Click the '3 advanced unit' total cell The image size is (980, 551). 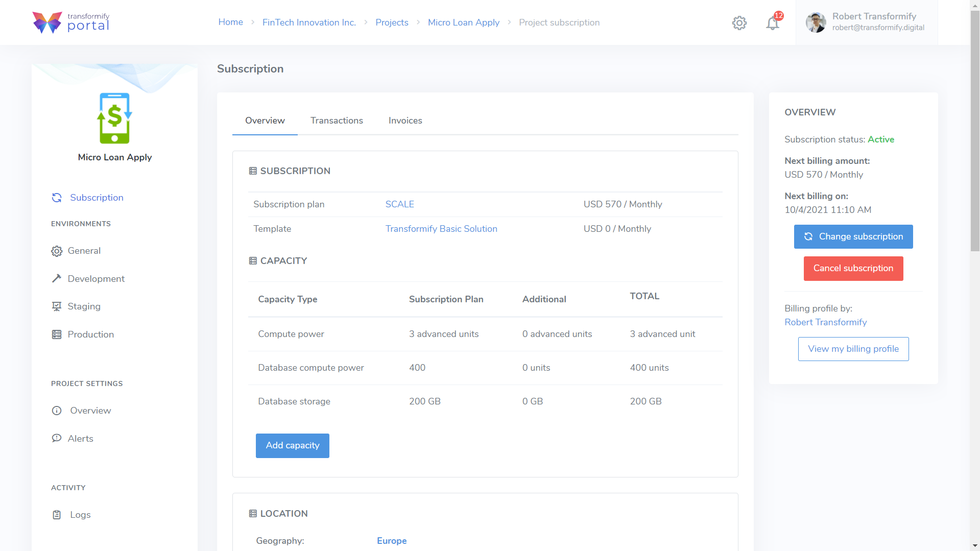[x=662, y=334]
